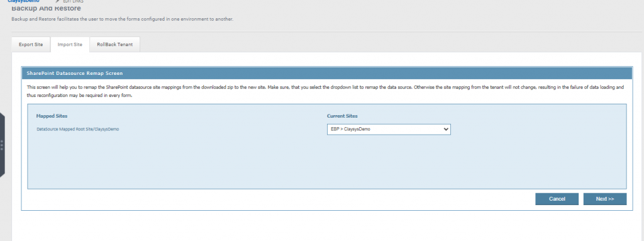This screenshot has height=241, width=644.
Task: Click 'DataSource Mapped Root Site/ClaysysDemo' text
Action: [x=78, y=129]
